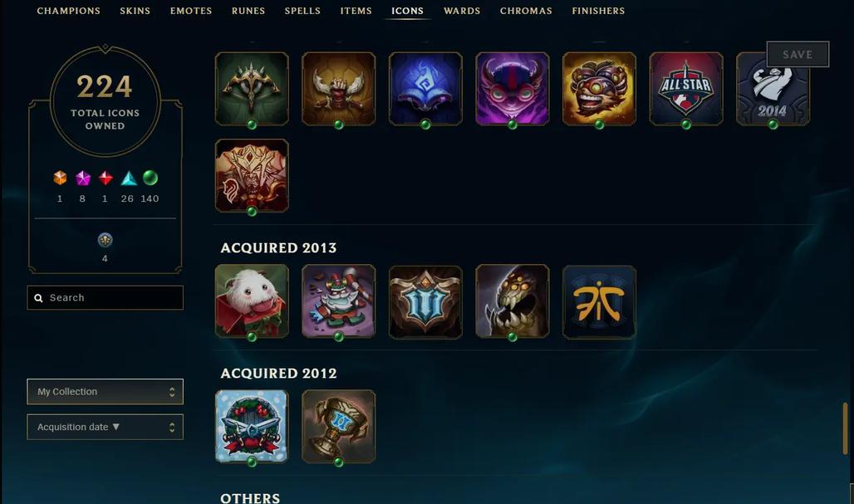Open the My Collection dropdown
Viewport: 854px width, 504px height.
(106, 392)
